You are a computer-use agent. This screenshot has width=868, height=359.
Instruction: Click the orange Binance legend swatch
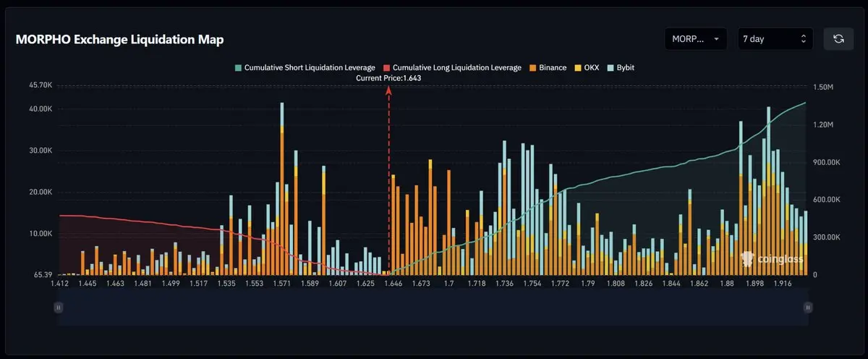point(532,67)
